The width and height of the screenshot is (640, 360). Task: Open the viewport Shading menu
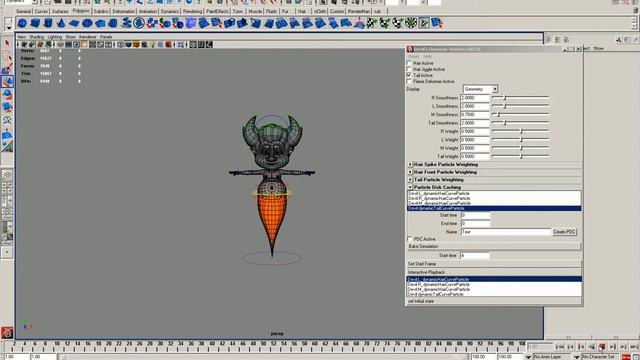tap(36, 37)
